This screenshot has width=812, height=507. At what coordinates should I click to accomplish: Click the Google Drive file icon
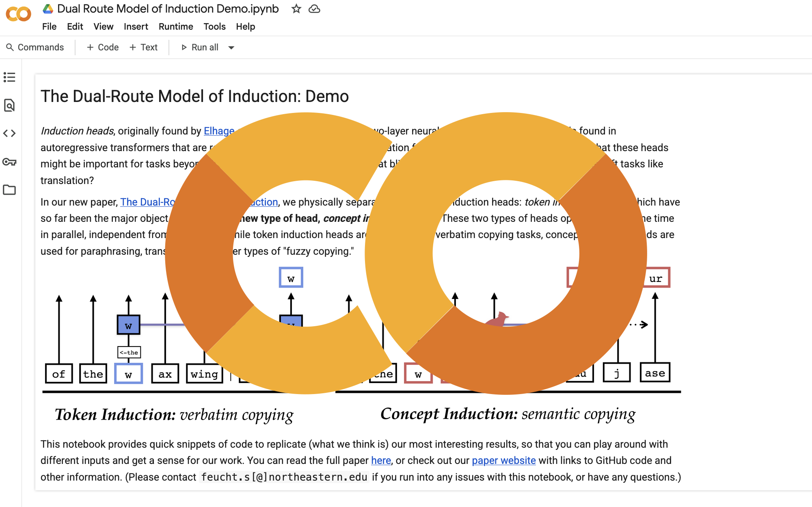(48, 9)
